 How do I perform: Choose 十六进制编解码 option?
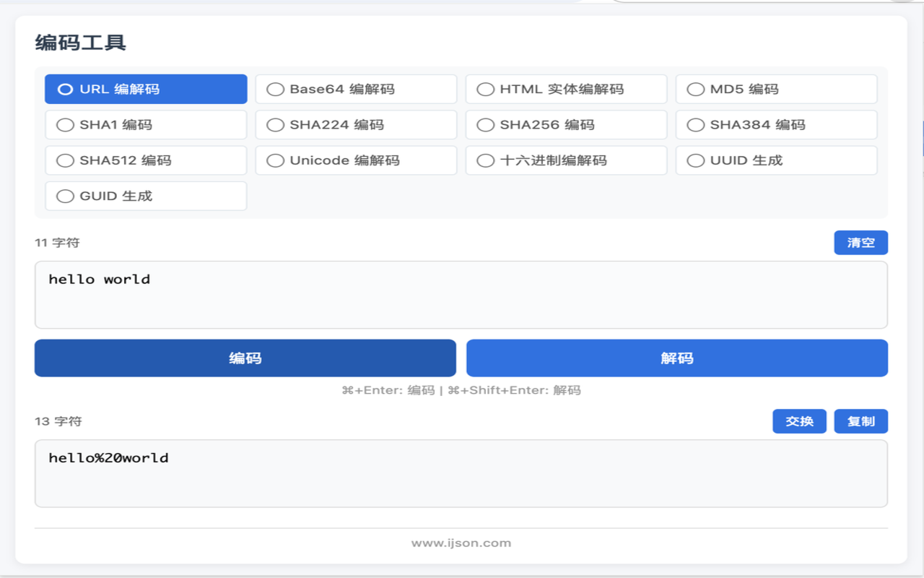pos(566,160)
